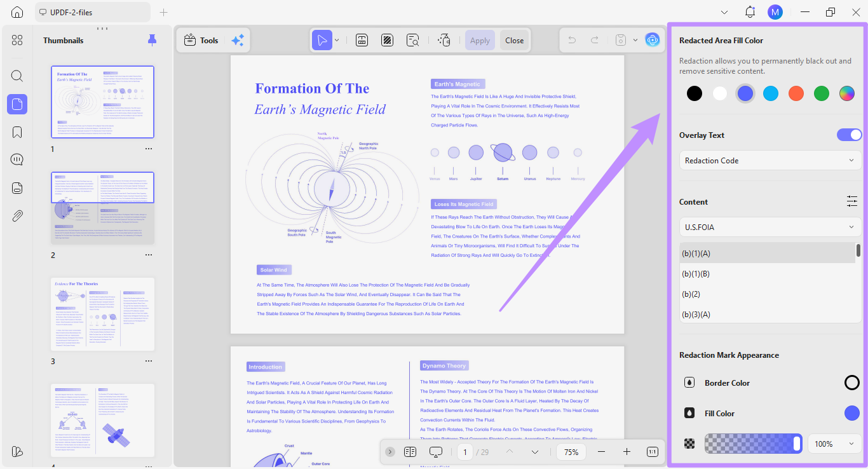The width and height of the screenshot is (868, 469).
Task: Adjust the opacity slider
Action: [x=753, y=444]
